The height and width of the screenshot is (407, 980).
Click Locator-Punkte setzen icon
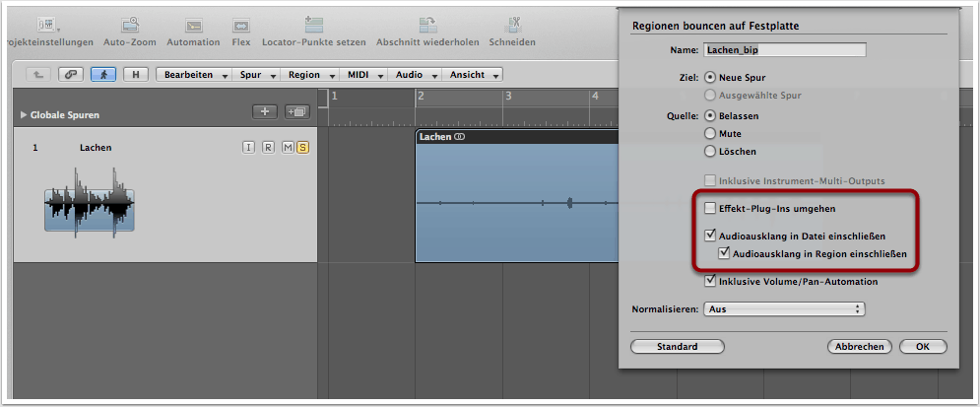pos(314,25)
